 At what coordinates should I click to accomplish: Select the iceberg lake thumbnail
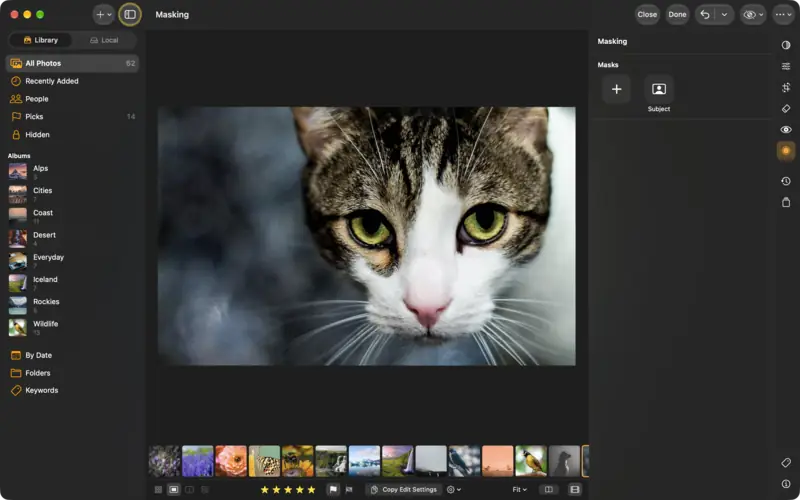click(x=364, y=461)
